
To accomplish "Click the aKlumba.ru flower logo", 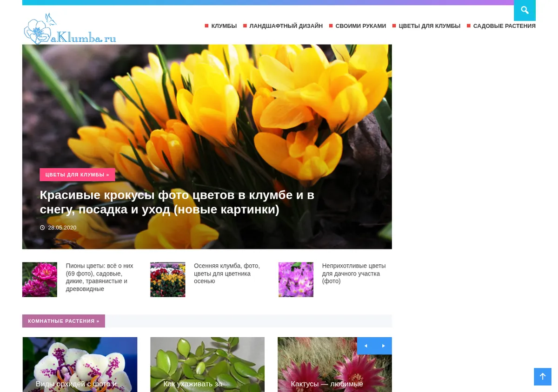I will [x=70, y=29].
